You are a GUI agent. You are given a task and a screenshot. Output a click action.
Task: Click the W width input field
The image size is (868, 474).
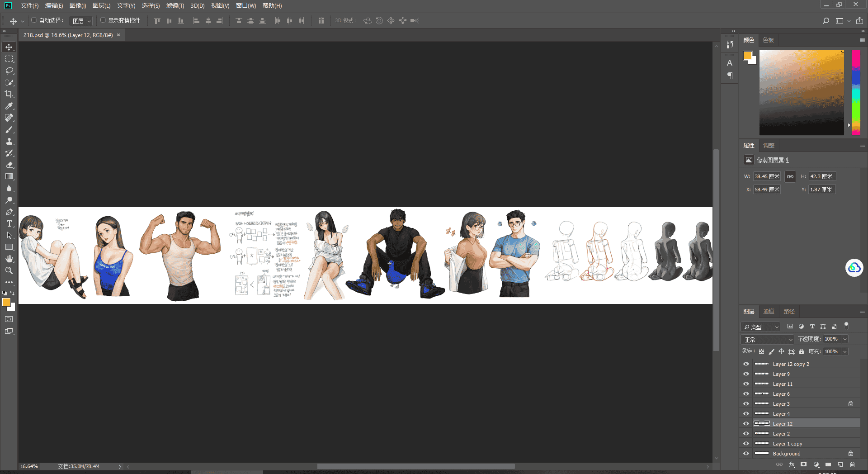tap(767, 177)
